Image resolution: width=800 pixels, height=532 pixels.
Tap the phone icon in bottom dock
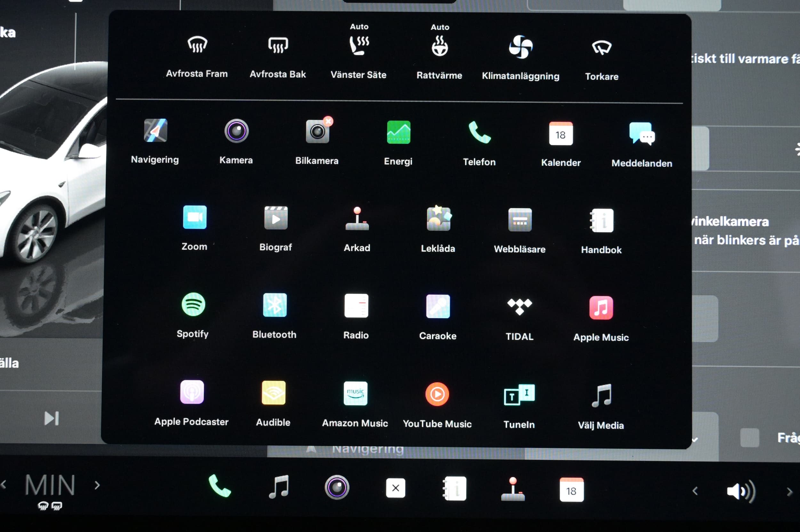[x=220, y=486]
